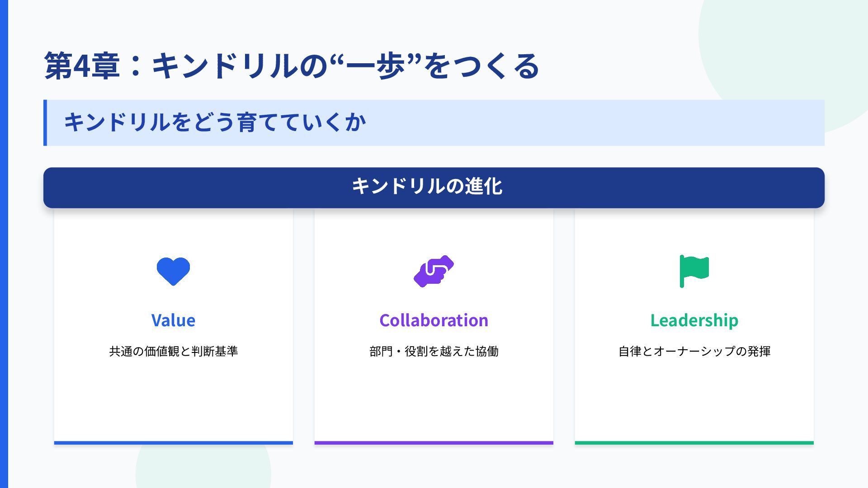Screen dimensions: 868x488
Task: Click the blue accent bar beside the subtitle
Action: 45,122
